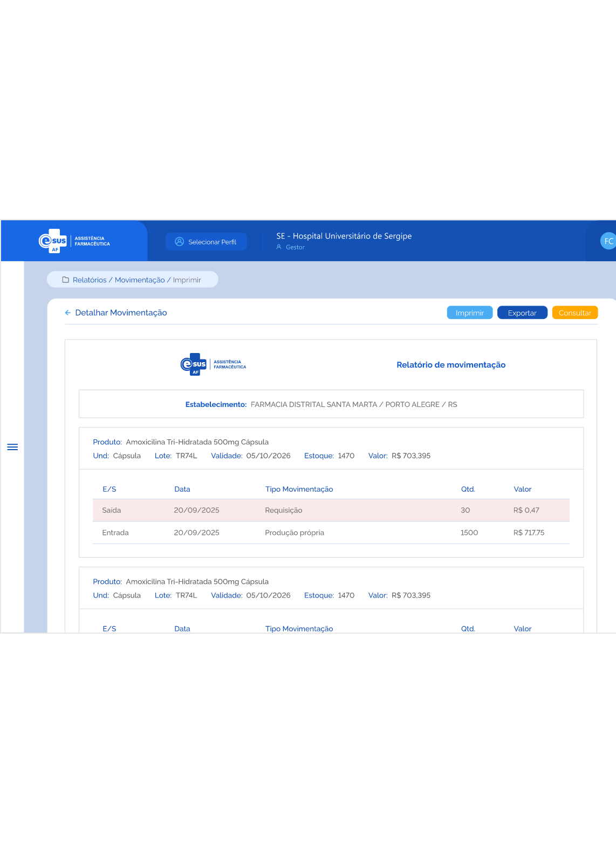The width and height of the screenshot is (616, 855).
Task: Select the Entrada Produção própria table row
Action: tap(331, 533)
